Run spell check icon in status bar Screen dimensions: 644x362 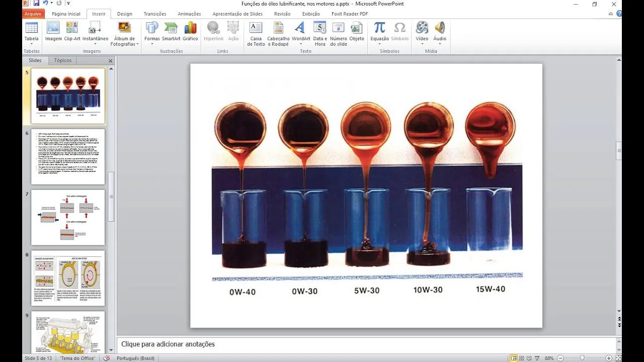point(106,358)
